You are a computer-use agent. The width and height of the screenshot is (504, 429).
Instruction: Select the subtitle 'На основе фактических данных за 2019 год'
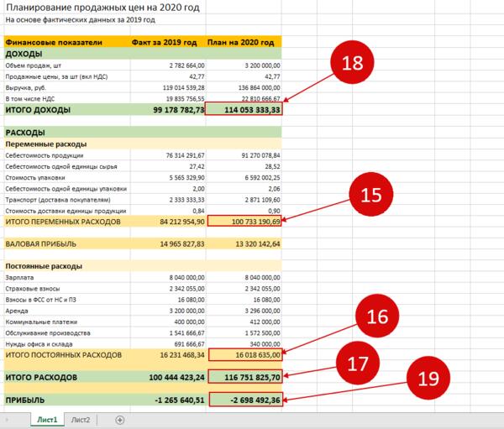pyautogui.click(x=81, y=19)
